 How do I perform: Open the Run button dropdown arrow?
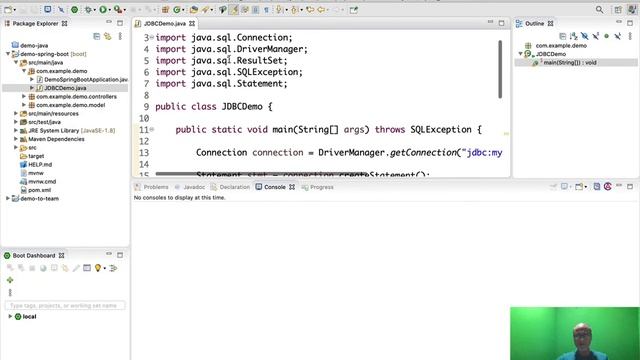[109, 10]
